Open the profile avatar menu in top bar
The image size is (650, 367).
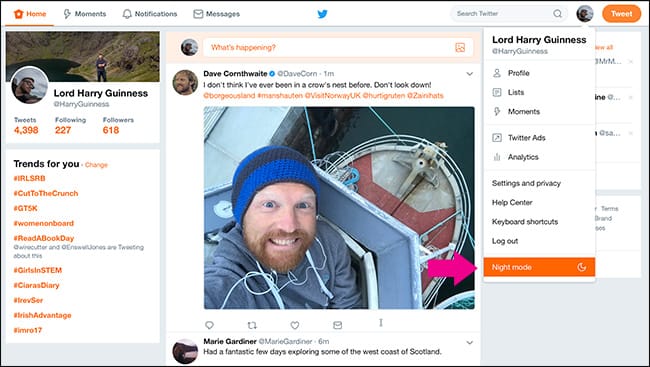pyautogui.click(x=585, y=14)
